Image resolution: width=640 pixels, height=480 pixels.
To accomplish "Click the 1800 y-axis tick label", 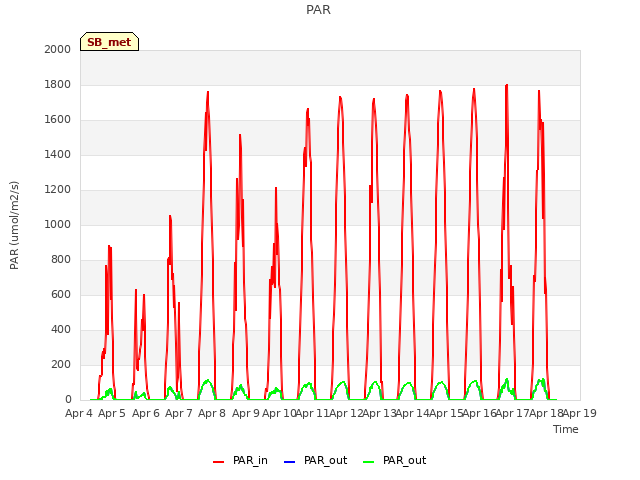I will click(58, 84).
